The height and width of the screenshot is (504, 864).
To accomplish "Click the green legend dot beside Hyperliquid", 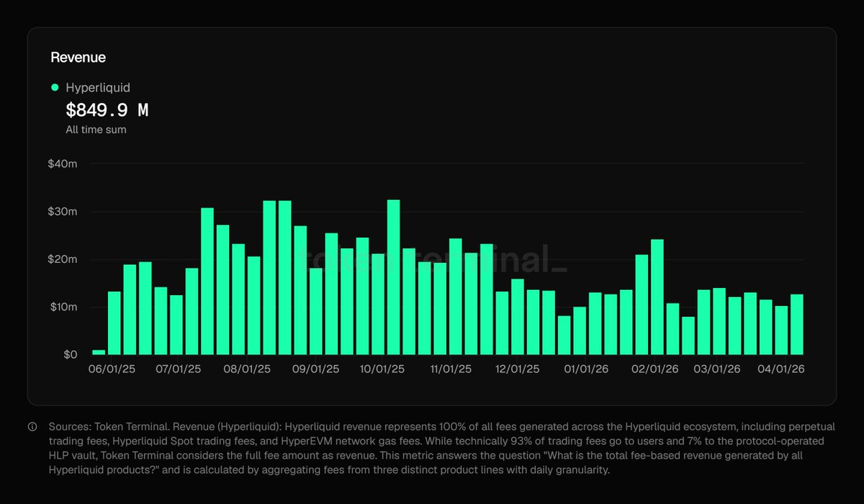I will click(x=55, y=88).
